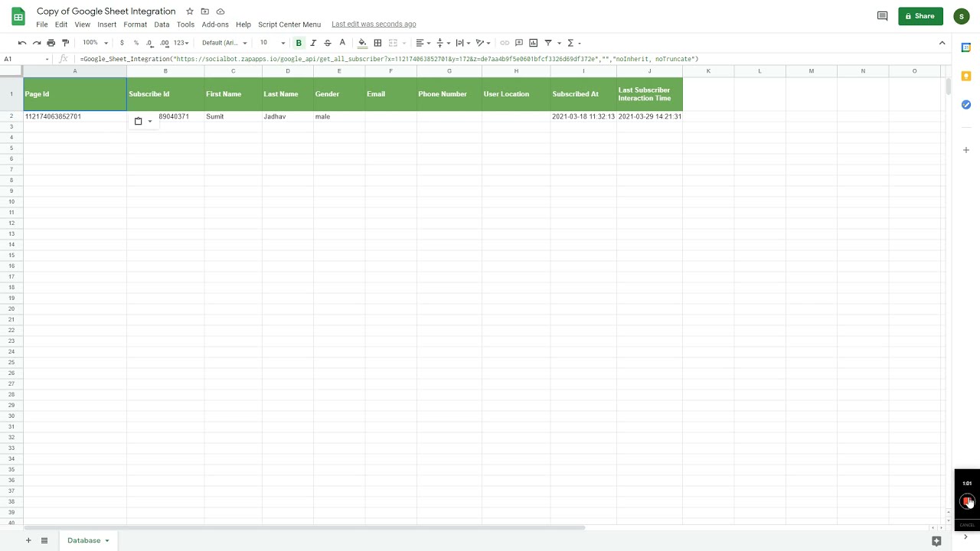Open the Add-ons menu
980x551 pixels.
[215, 24]
